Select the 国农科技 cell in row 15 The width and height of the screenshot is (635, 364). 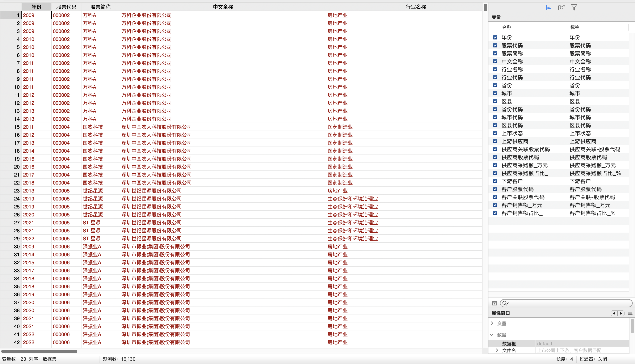(93, 127)
